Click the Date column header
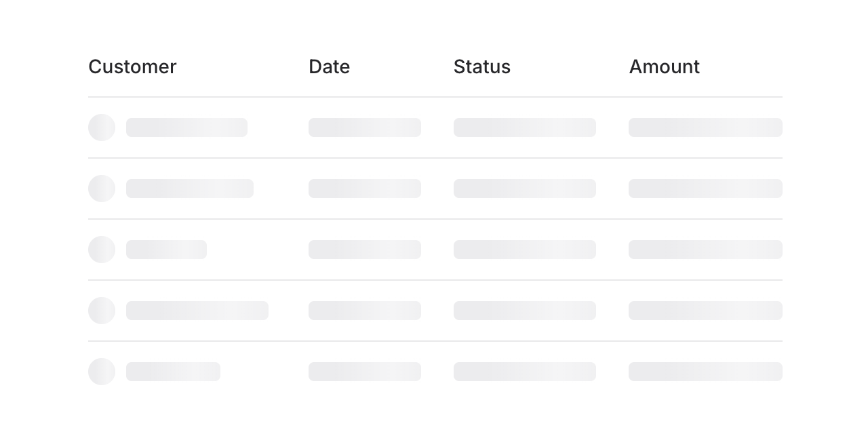Image resolution: width=868 pixels, height=434 pixels. coord(330,66)
